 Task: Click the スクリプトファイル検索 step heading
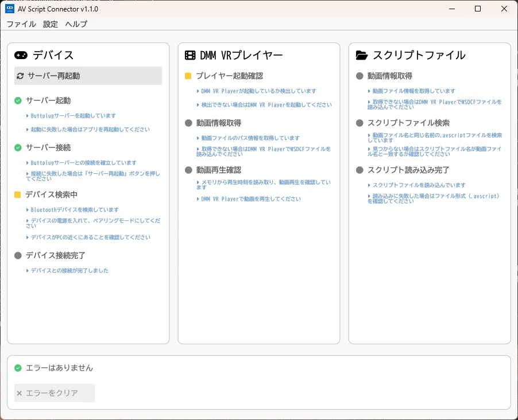[409, 123]
